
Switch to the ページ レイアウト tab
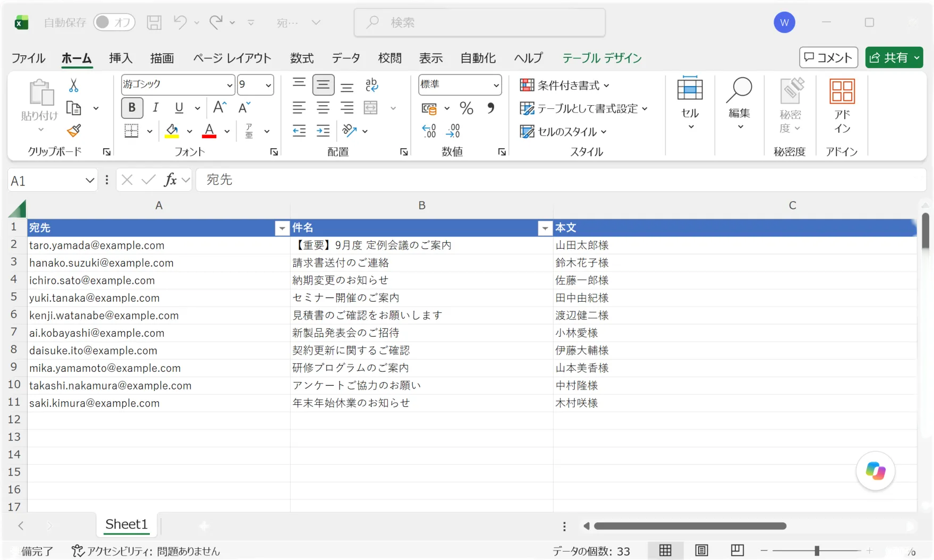tap(232, 58)
